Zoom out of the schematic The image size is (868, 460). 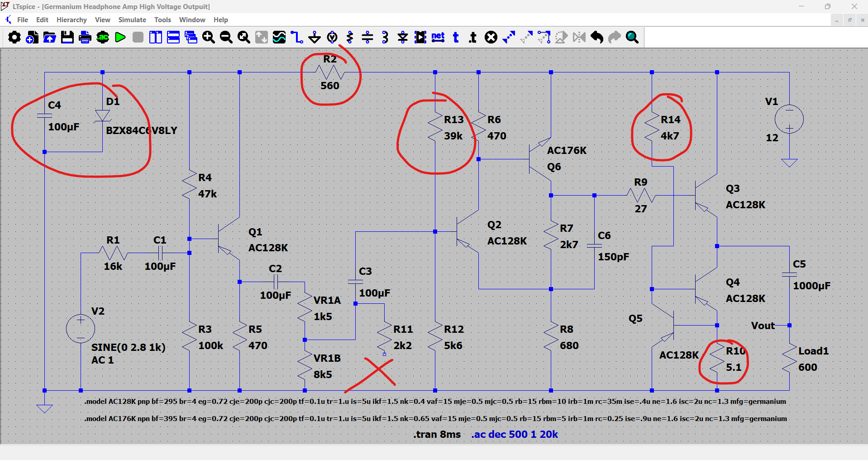(226, 37)
